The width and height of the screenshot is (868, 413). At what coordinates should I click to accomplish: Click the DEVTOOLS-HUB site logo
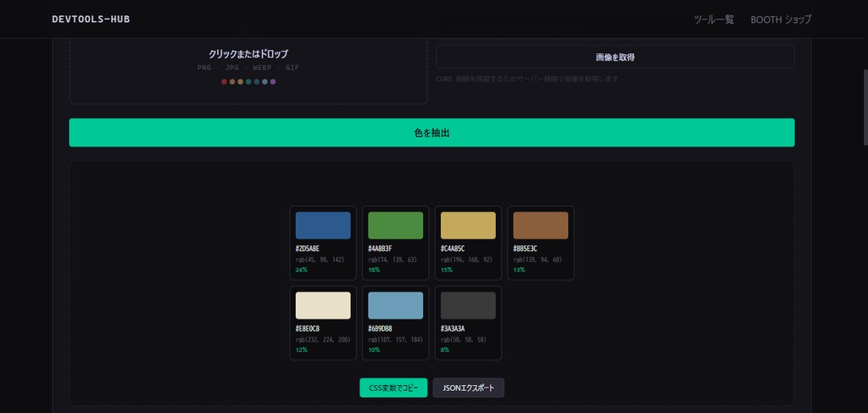91,20
